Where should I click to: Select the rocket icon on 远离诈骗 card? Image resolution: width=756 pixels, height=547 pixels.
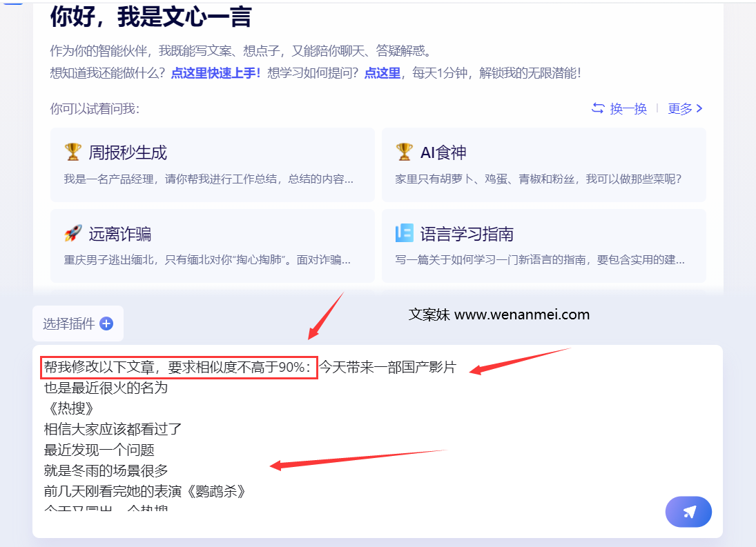pyautogui.click(x=73, y=233)
